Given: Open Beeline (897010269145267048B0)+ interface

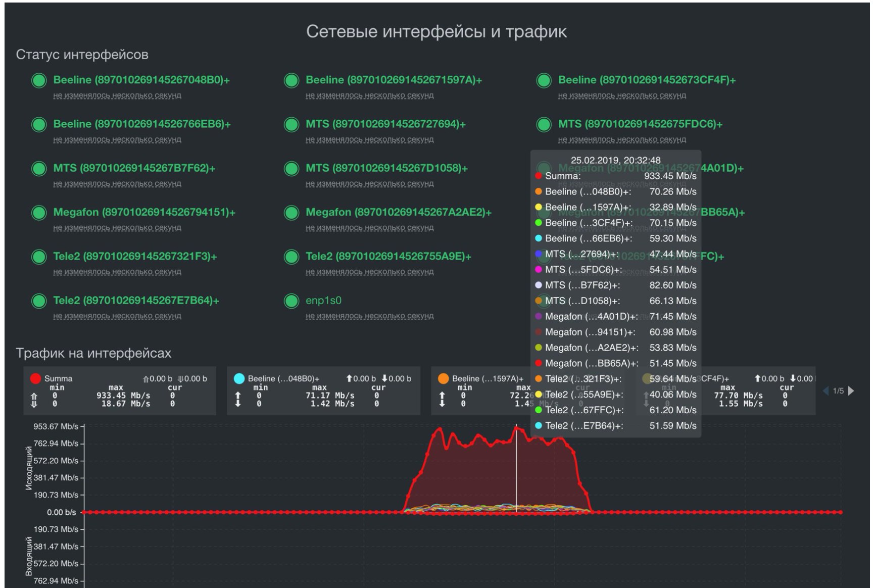Looking at the screenshot, I should [x=141, y=80].
